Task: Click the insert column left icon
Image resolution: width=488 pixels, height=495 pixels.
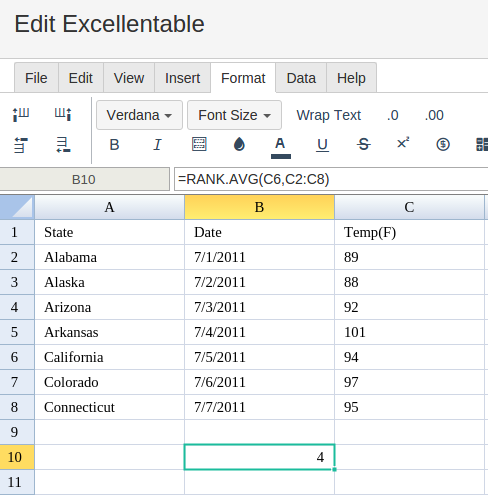Action: (x=21, y=115)
